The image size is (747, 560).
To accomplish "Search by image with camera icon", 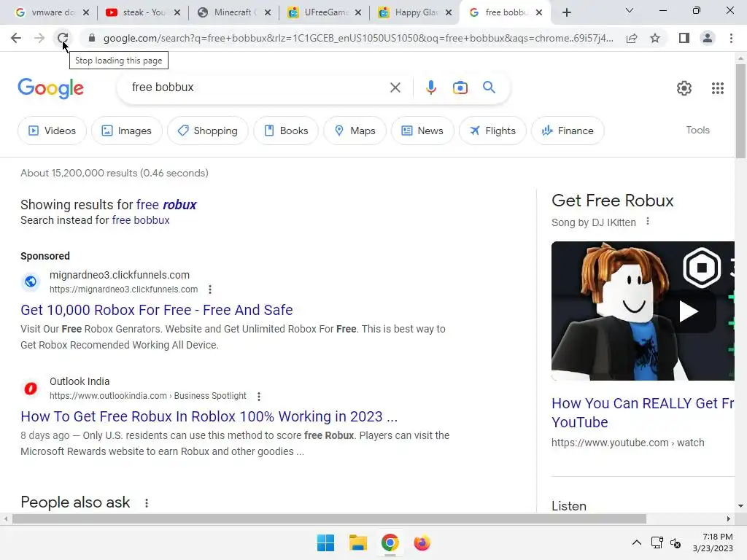I will coord(460,87).
